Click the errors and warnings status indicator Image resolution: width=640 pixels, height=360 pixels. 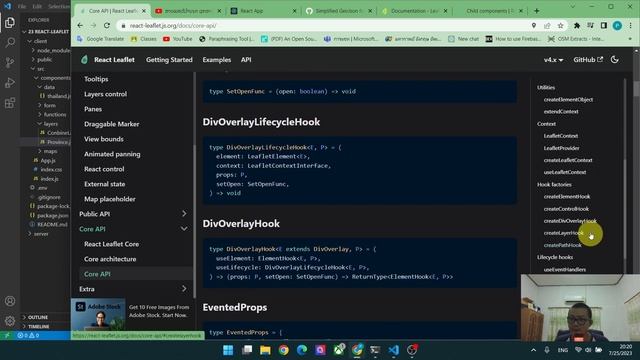pyautogui.click(x=28, y=336)
